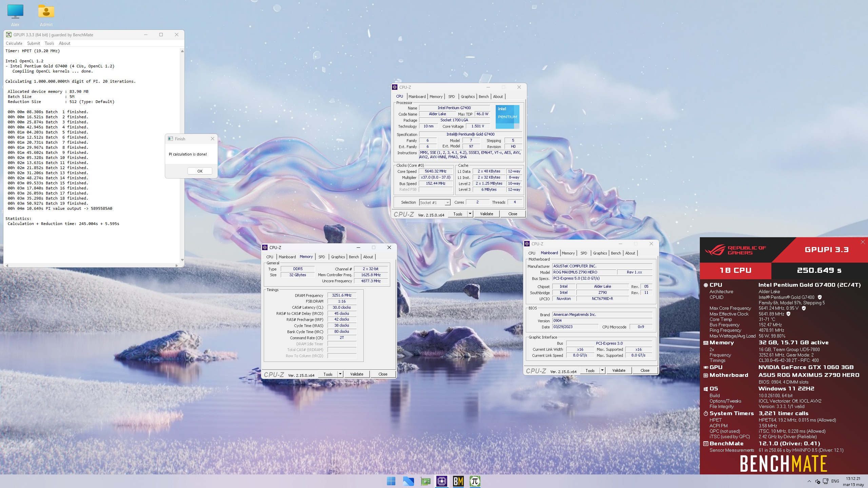Open the Submit menu in GPUPI
868x488 pixels.
tap(34, 43)
